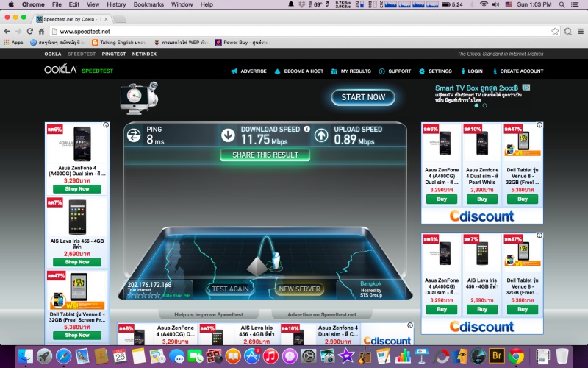Screen dimensions: 588x368
Task: Open the File menu
Action: coord(57,4)
